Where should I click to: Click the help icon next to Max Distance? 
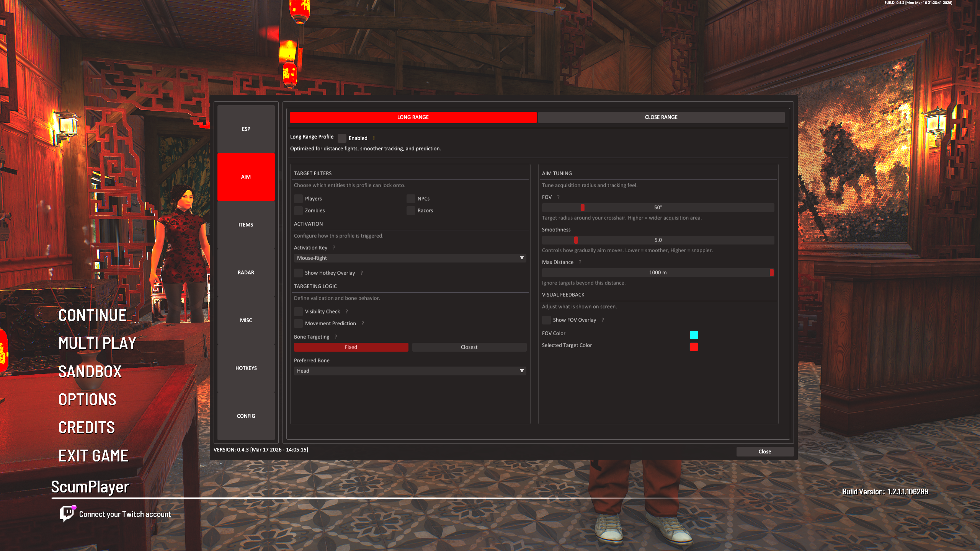580,262
